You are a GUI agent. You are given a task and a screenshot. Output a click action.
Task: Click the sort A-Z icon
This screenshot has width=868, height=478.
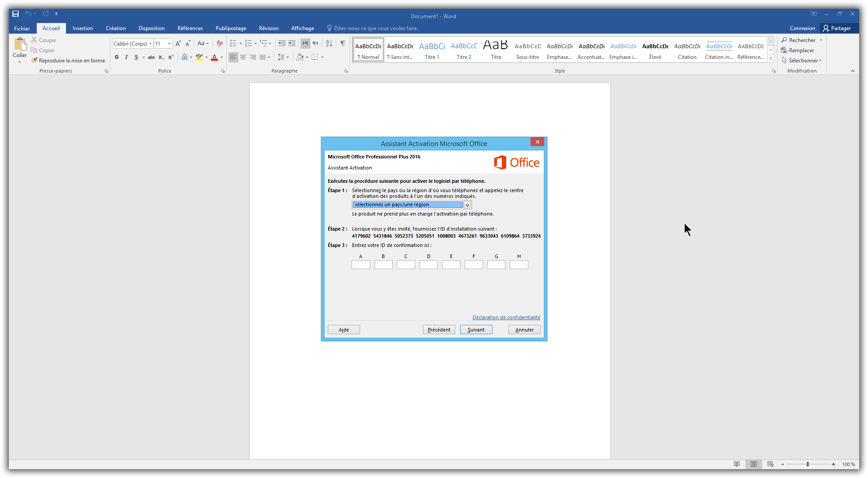329,43
